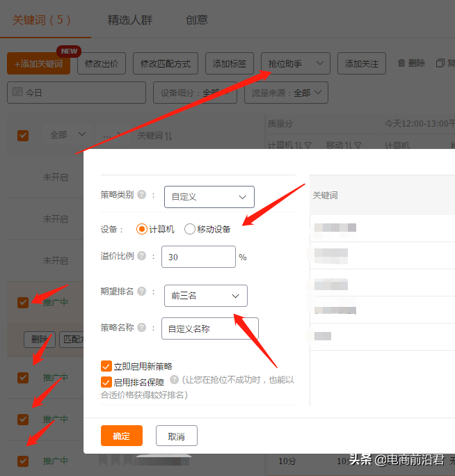The height and width of the screenshot is (476, 455).
Task: Click the 关键词 column header in dialog
Action: (x=325, y=195)
